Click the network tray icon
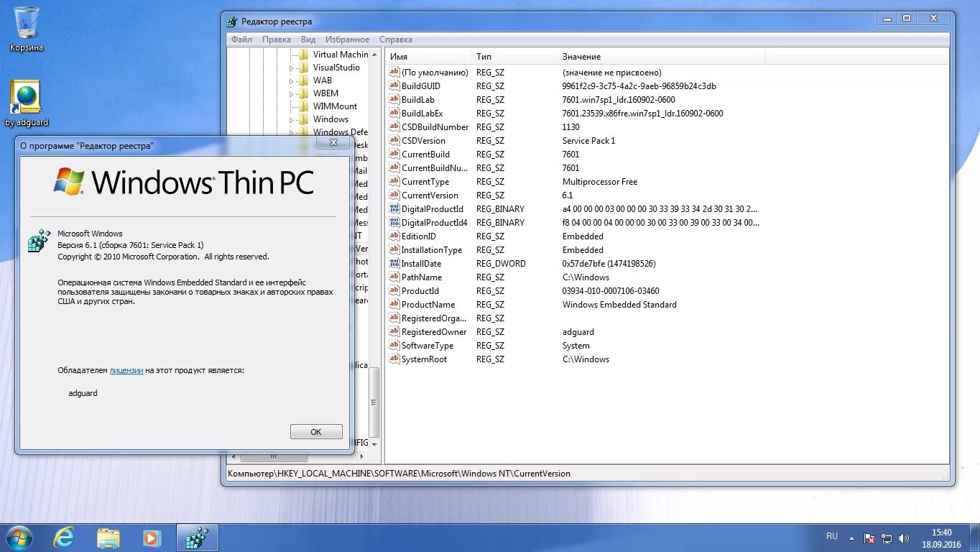Image resolution: width=980 pixels, height=552 pixels. tap(887, 538)
